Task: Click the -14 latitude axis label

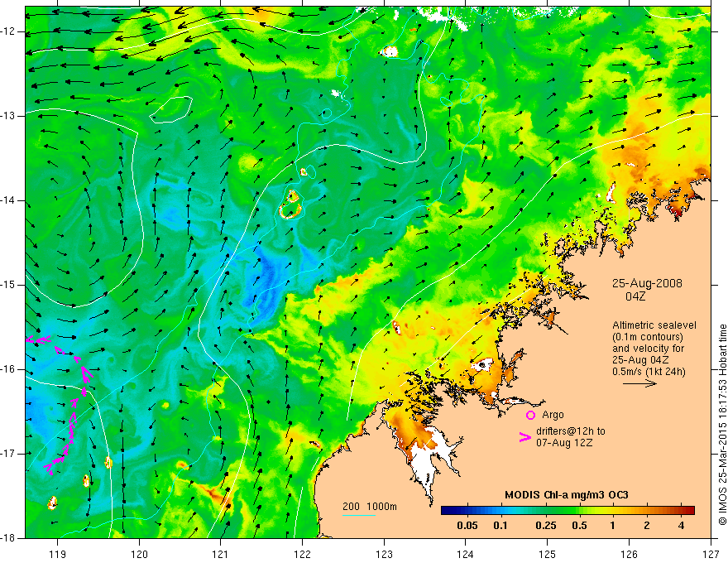Action: (x=9, y=200)
